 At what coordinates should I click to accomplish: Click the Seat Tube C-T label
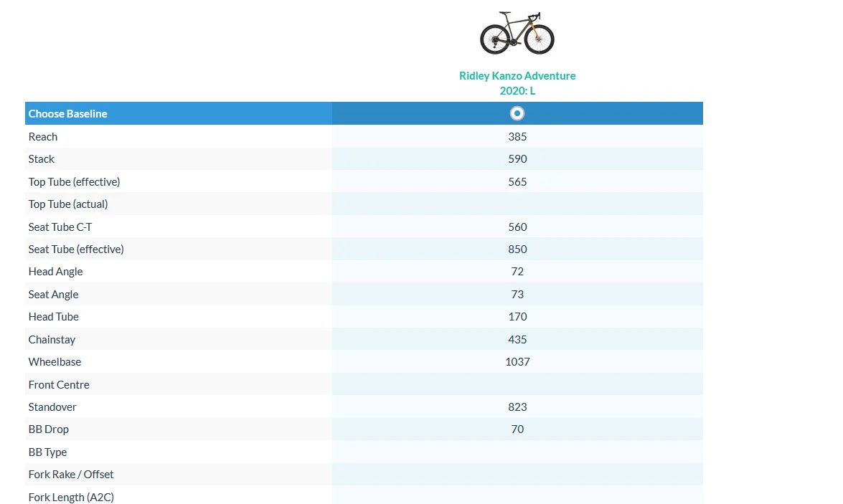(60, 227)
